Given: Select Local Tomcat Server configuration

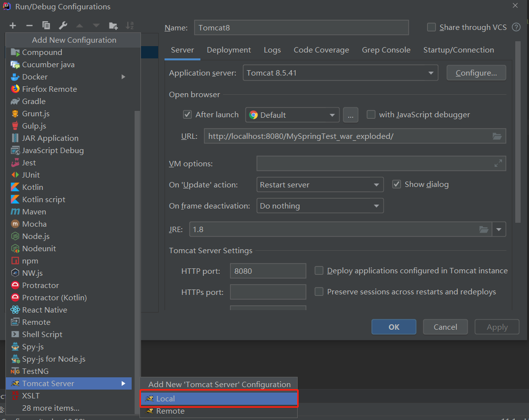Looking at the screenshot, I should (219, 399).
